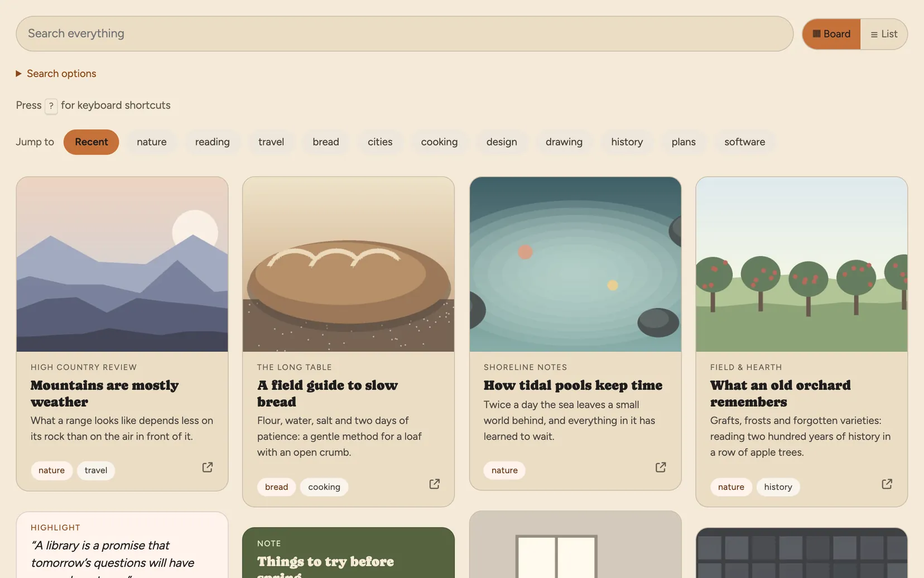The width and height of the screenshot is (924, 578).
Task: Jump to the design category
Action: (x=502, y=142)
